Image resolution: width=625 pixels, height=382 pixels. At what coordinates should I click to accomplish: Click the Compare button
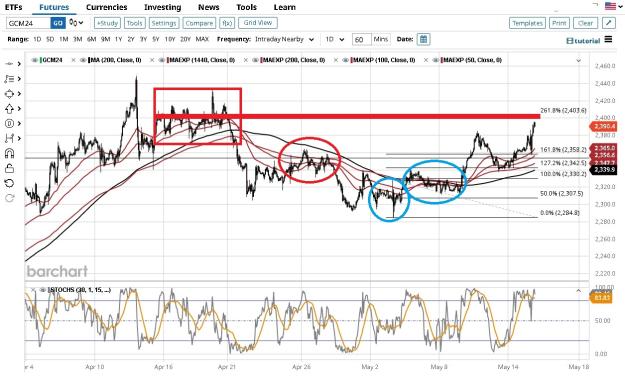[x=199, y=23]
